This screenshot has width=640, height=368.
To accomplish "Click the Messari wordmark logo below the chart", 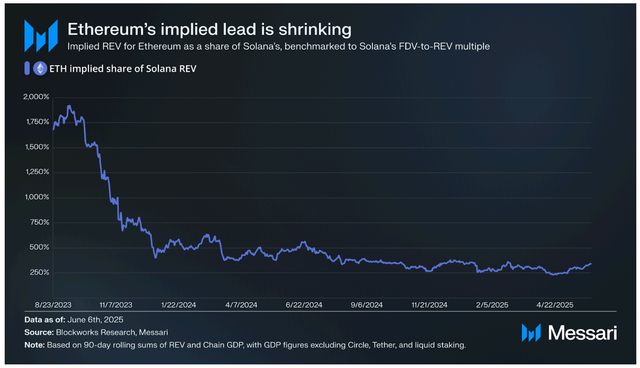I will 569,333.
